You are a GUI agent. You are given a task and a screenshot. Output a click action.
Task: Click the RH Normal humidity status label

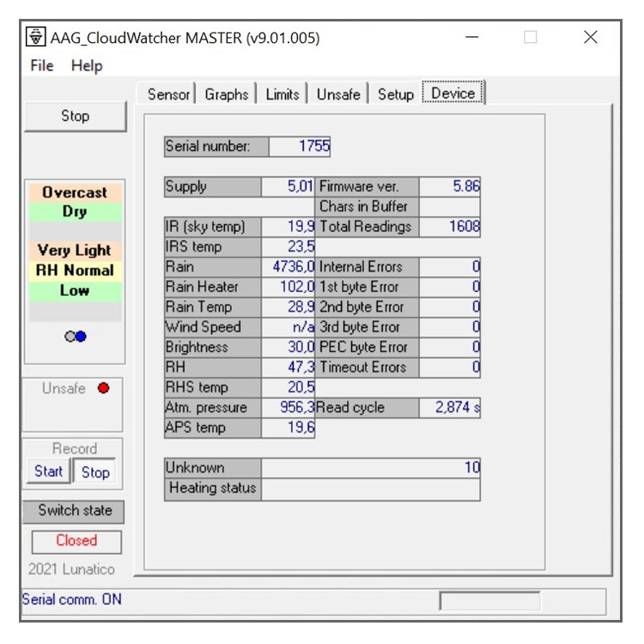[76, 270]
